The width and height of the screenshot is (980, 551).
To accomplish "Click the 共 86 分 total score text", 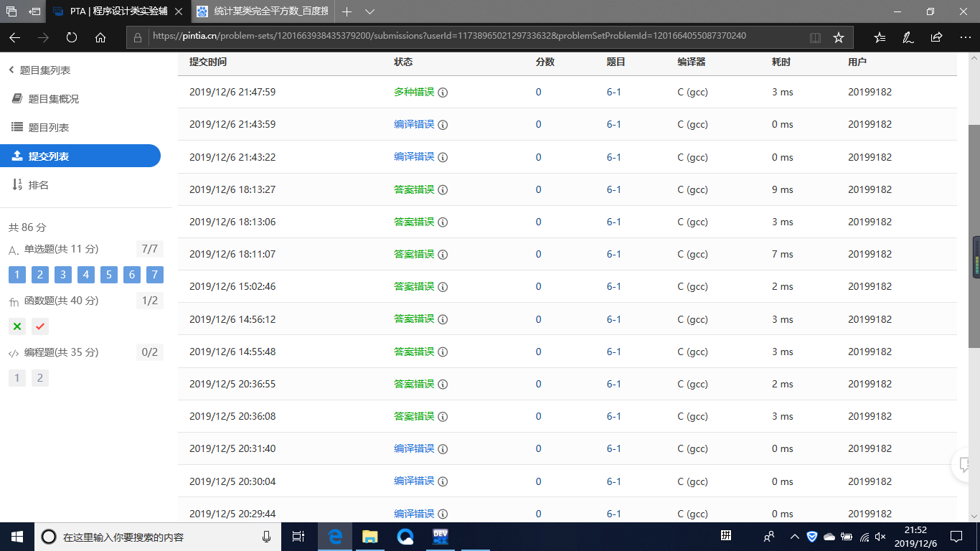I will click(27, 227).
